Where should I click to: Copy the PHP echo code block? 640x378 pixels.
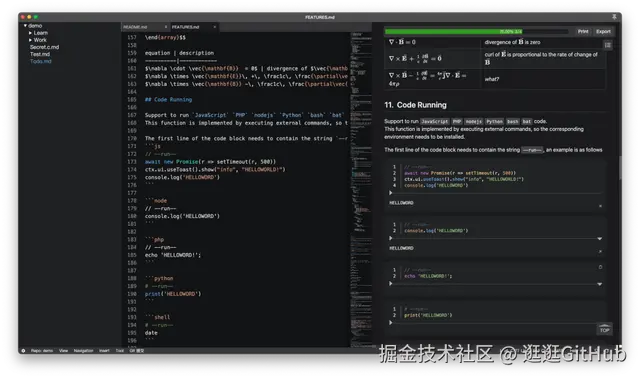pyautogui.click(x=600, y=267)
